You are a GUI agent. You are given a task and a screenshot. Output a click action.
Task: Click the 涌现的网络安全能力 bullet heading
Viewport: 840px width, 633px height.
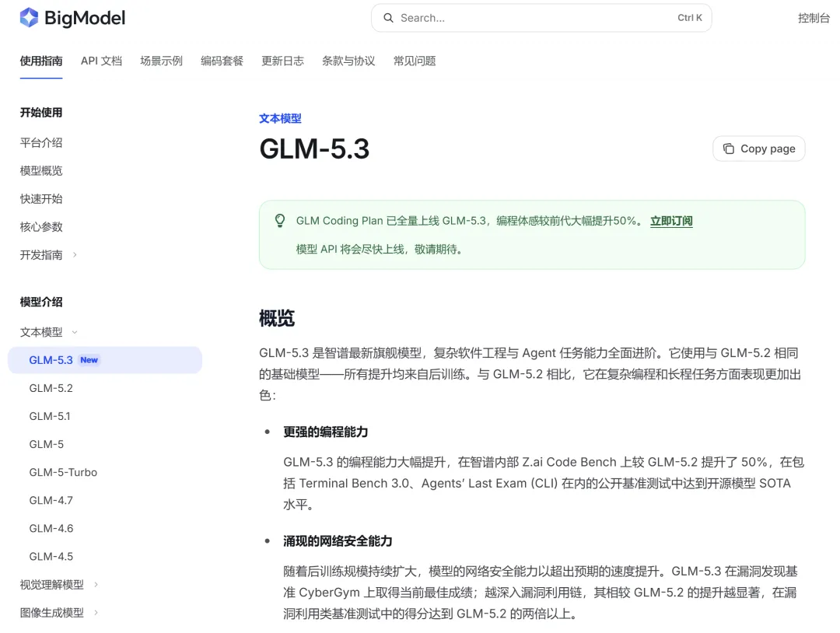[x=338, y=541]
